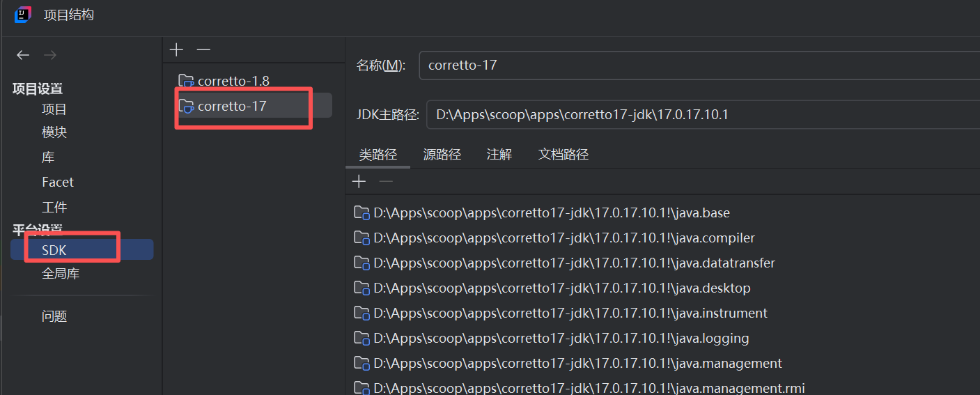The height and width of the screenshot is (395, 980).
Task: Click the folder icon of java.logging entry
Action: point(361,338)
